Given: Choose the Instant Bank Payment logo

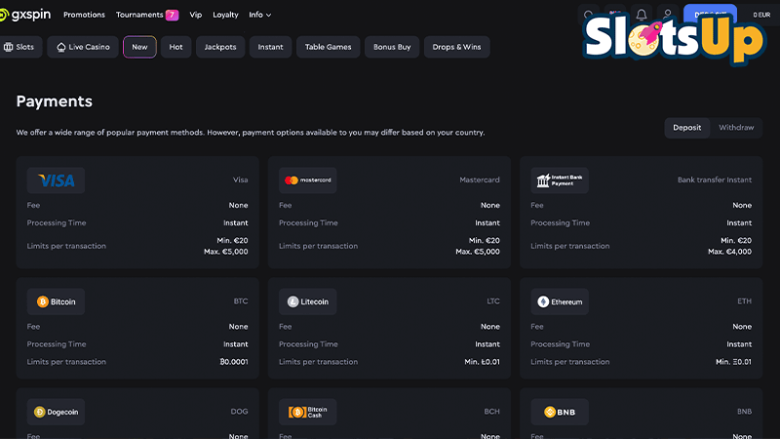Looking at the screenshot, I should click(560, 181).
